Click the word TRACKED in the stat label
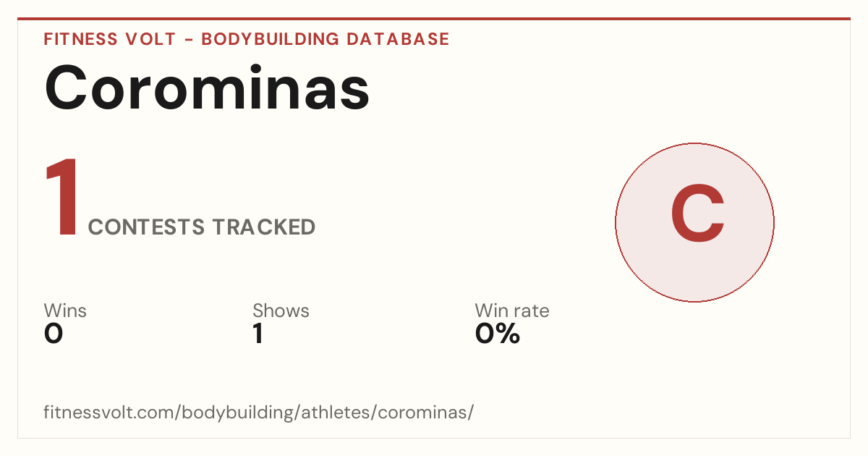This screenshot has width=868, height=456. [x=264, y=227]
